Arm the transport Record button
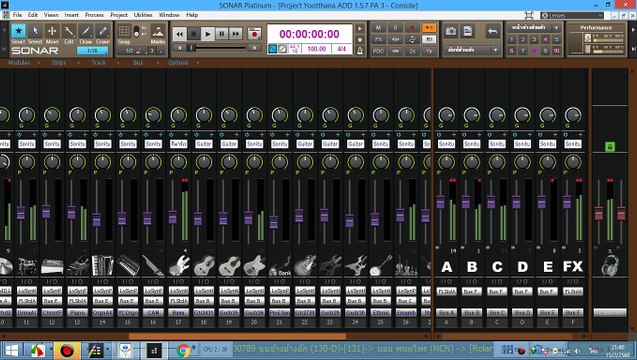Screen dimensions: 637x360 pos(255,34)
